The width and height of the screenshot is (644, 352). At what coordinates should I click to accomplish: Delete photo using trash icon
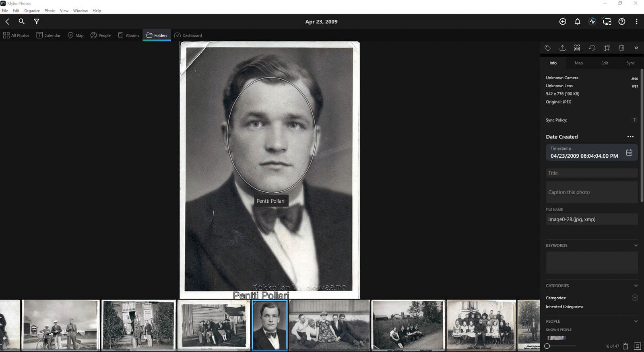[x=621, y=48]
